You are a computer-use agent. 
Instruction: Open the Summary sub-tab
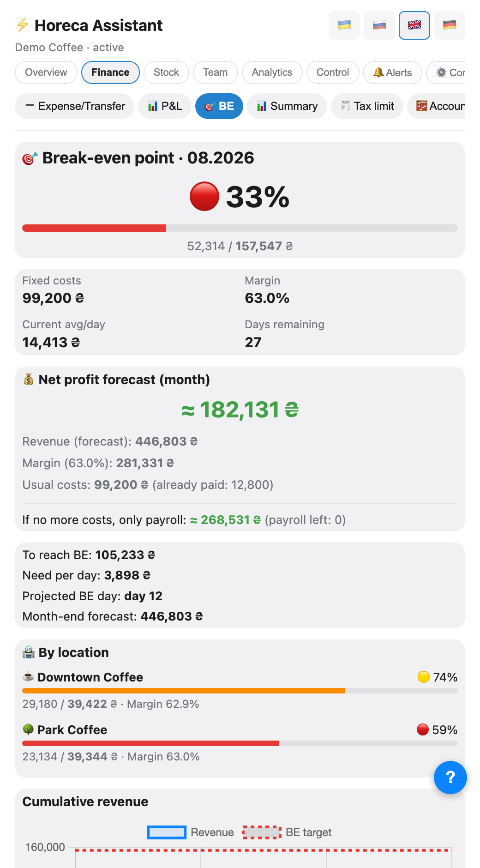click(x=287, y=106)
